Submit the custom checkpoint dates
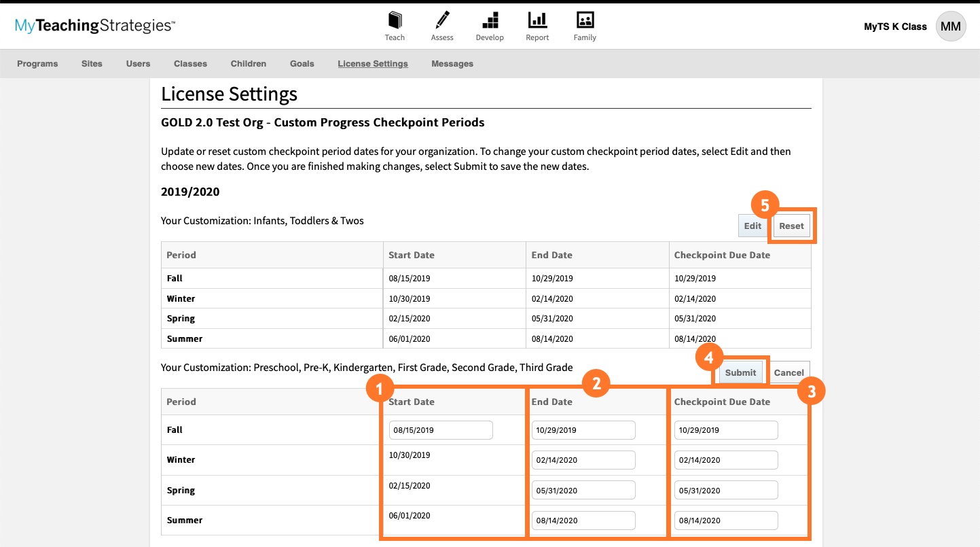 pyautogui.click(x=740, y=372)
